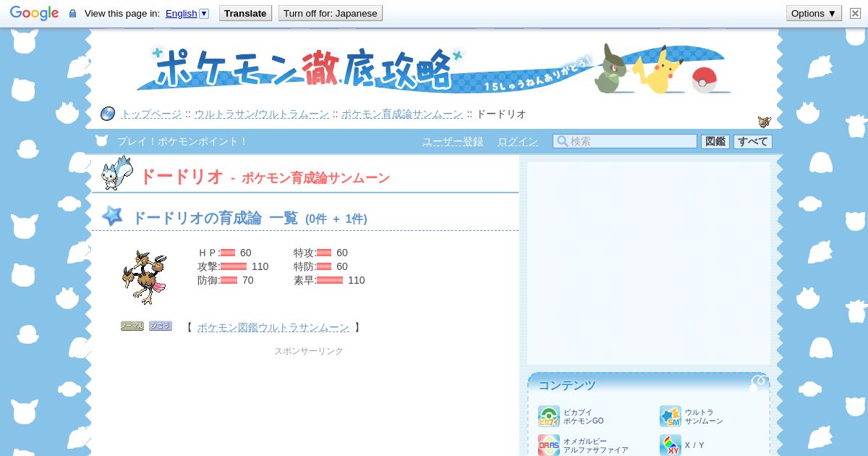Viewport: 868px width, 456px height.
Task: Open the トップページ breadcrumb link
Action: tap(150, 114)
